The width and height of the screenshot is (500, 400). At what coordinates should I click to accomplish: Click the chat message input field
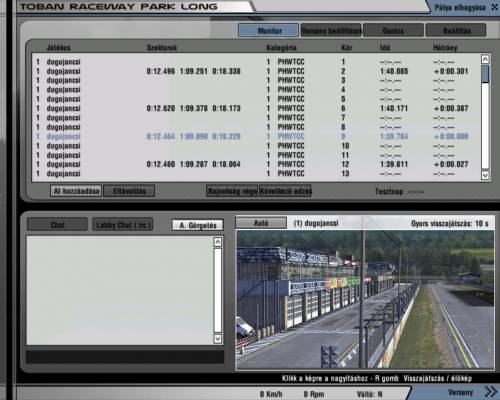pos(125,357)
